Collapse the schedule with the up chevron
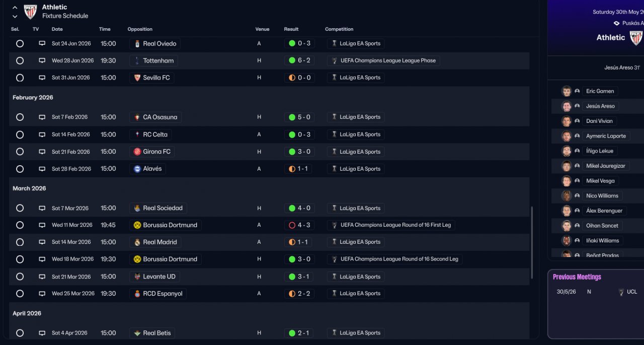The image size is (644, 345). click(15, 8)
